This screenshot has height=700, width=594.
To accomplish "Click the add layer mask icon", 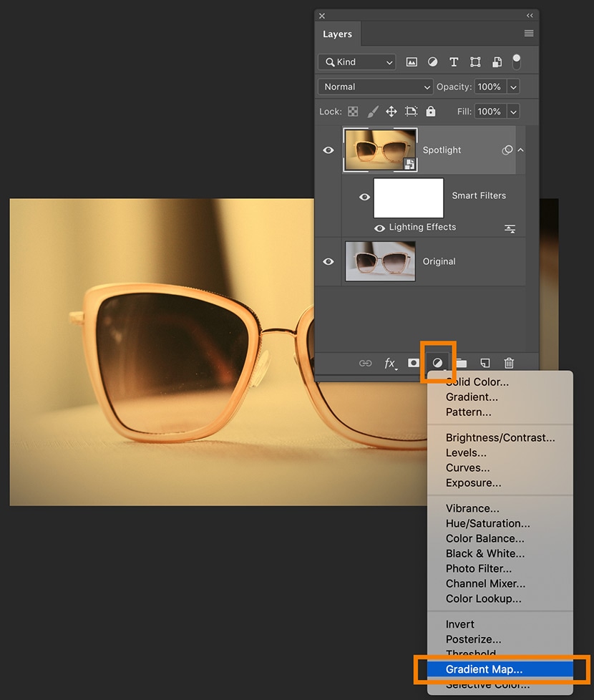I will (414, 364).
